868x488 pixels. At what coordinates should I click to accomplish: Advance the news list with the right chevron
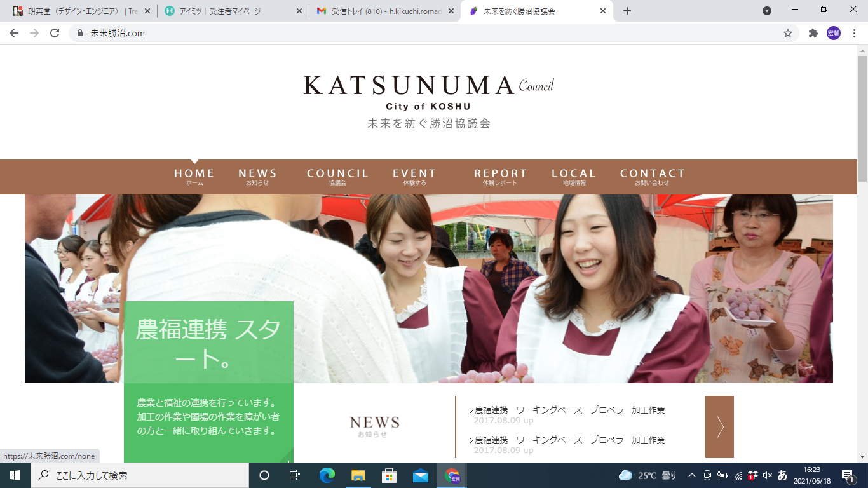pyautogui.click(x=719, y=427)
